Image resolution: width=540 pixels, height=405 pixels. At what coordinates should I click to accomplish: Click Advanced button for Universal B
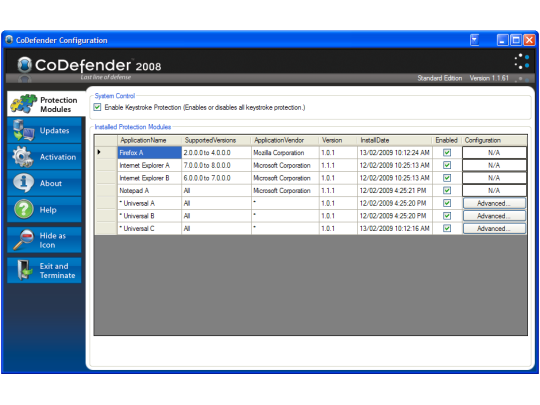(494, 216)
